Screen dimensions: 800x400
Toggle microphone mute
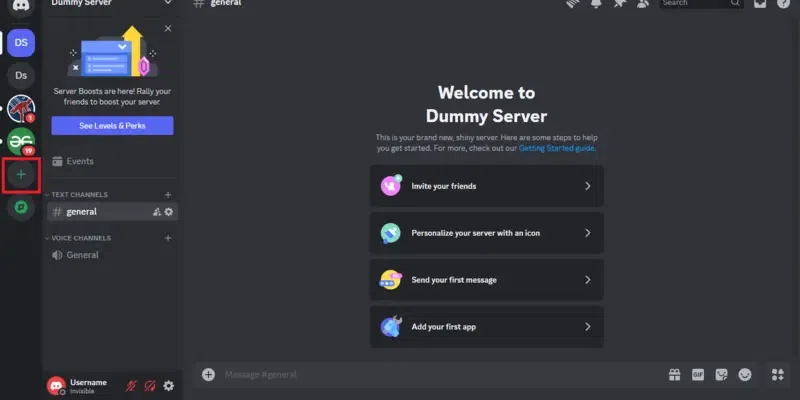(131, 386)
